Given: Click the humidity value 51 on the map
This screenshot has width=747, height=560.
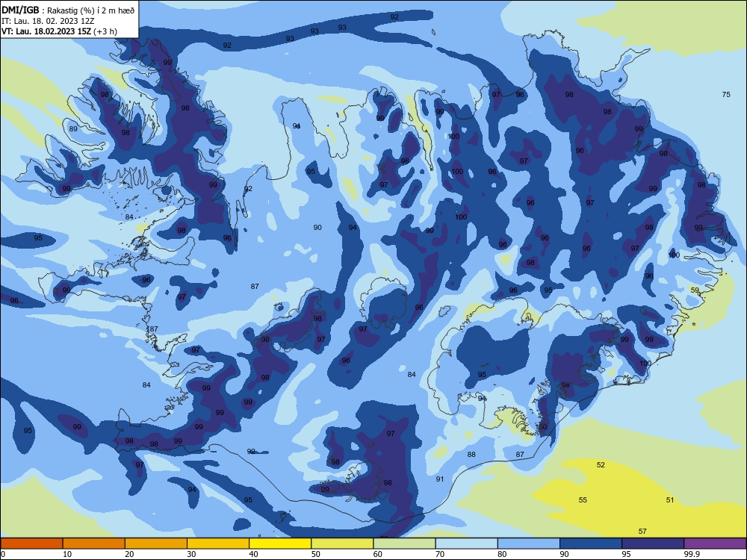Looking at the screenshot, I should [x=670, y=500].
